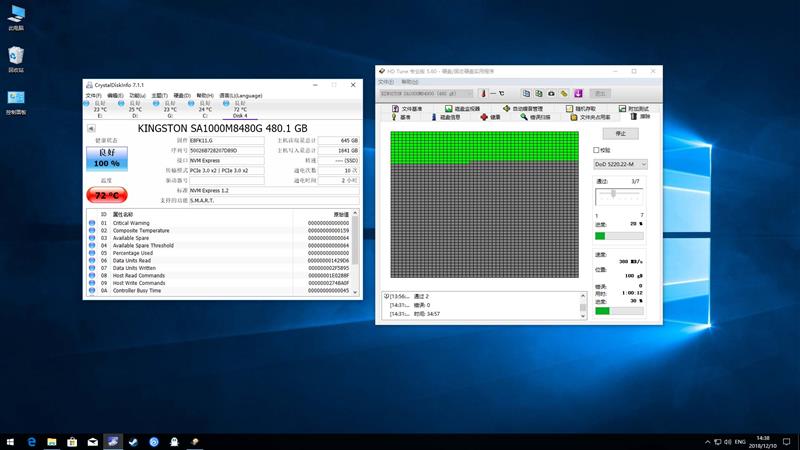
Task: Select drive G: 23 °C in CrystalDiskInfo
Action: [170, 109]
